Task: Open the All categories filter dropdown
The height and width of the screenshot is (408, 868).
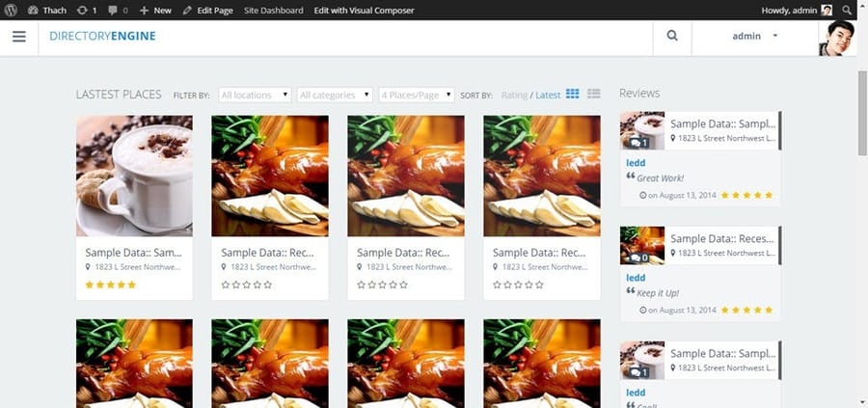Action: pos(335,95)
